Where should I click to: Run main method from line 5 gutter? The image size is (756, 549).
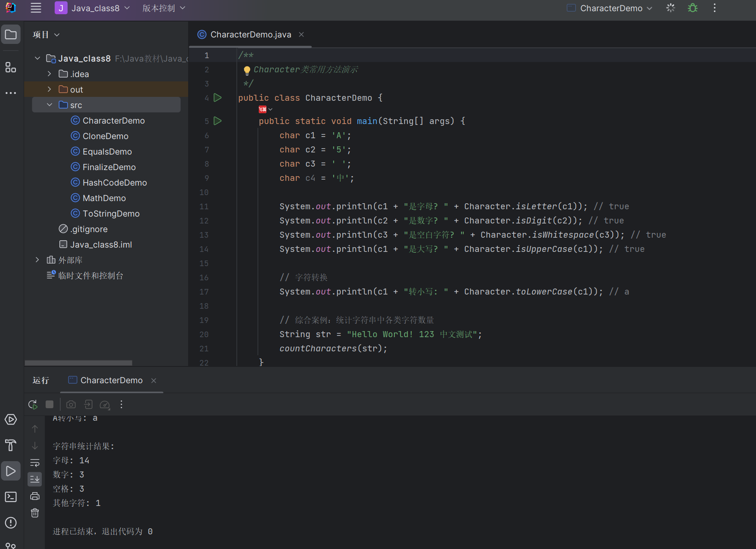(218, 121)
